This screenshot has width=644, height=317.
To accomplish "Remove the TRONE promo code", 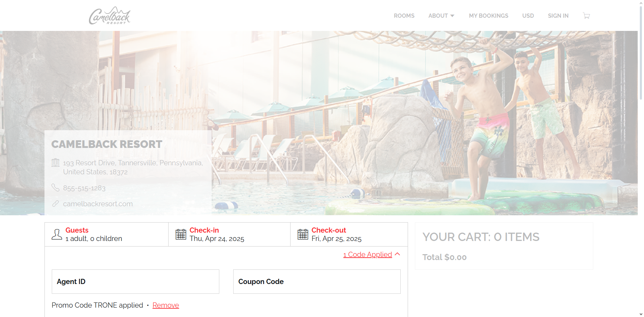I will (166, 305).
